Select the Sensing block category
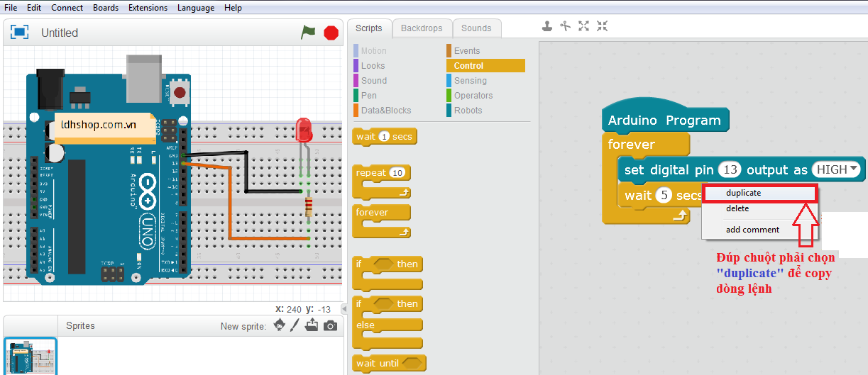Viewport: 868px width, 375px height. coord(471,81)
